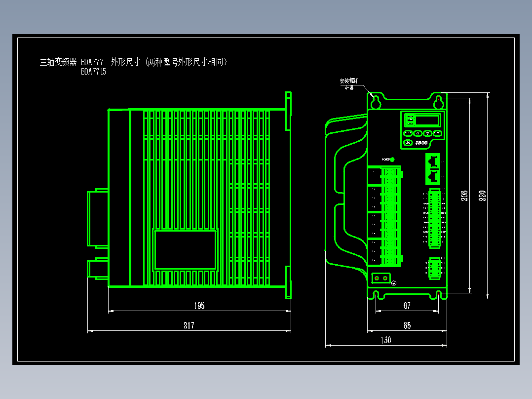Select the 安装螺钉 leader annotation text

click(348, 81)
